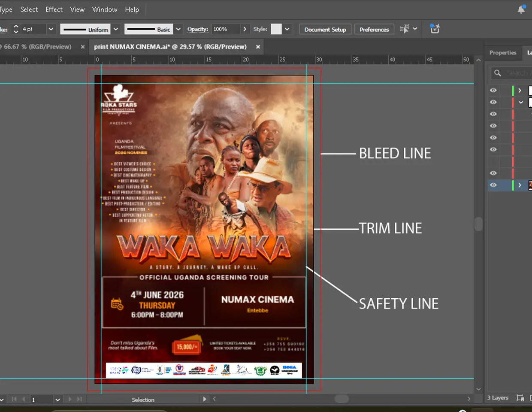Hide the fourth sublayer under the expanded layer
Viewport: 532px width, 412px height.
pos(493,149)
